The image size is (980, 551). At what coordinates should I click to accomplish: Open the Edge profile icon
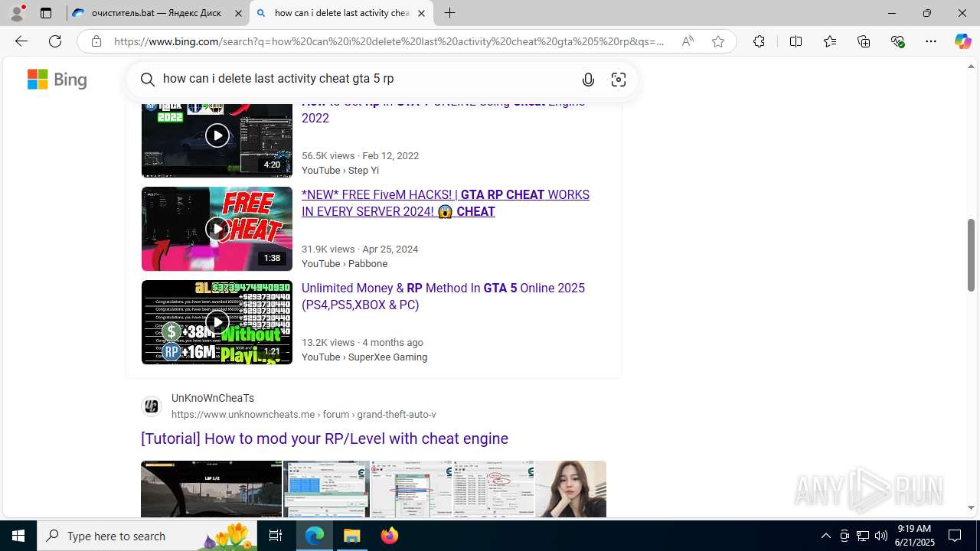[17, 13]
